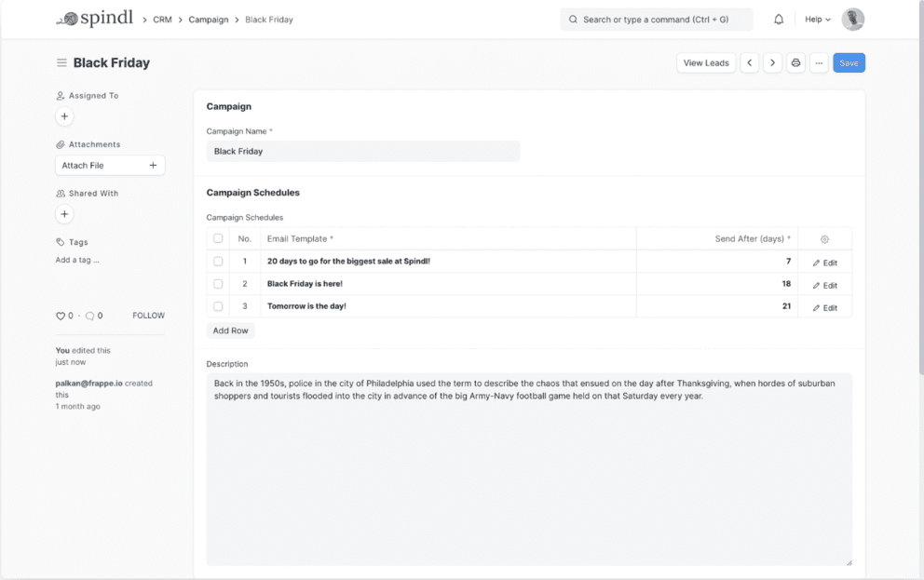Go to the next campaign record

coord(772,63)
